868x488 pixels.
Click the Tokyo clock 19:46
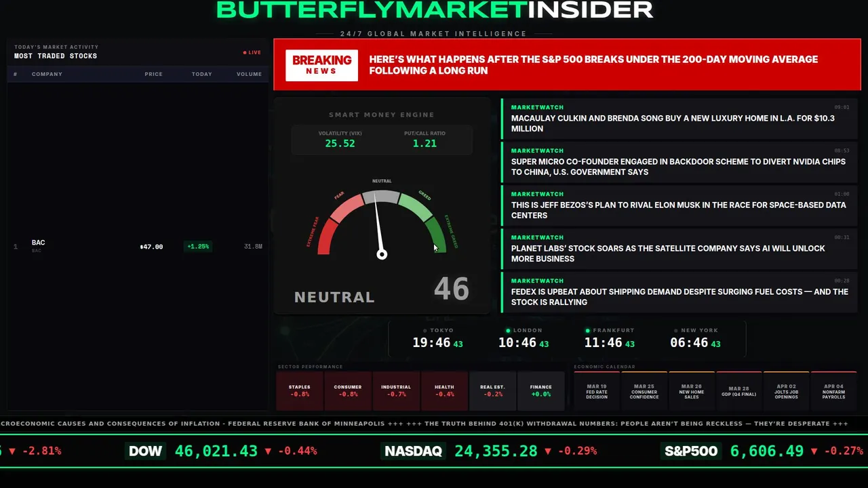click(x=431, y=343)
